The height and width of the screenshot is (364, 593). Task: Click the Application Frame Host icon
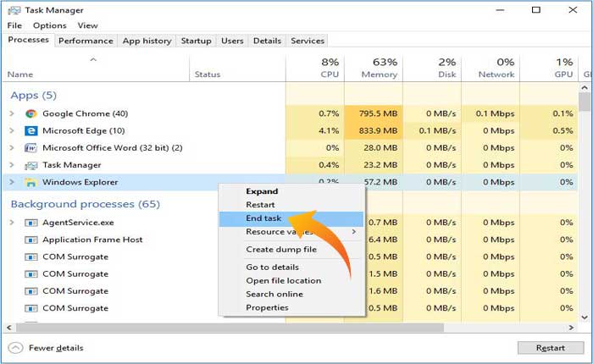tap(31, 240)
